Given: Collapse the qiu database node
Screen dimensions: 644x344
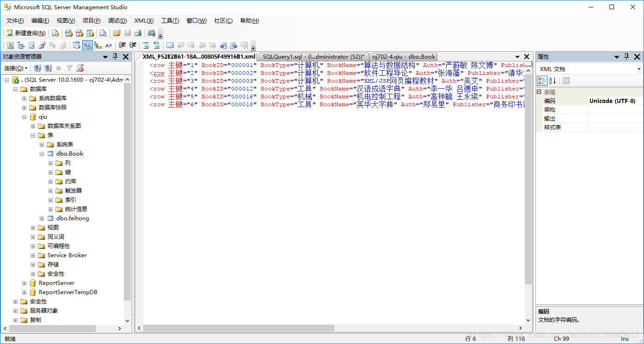Looking at the screenshot, I should pos(24,117).
